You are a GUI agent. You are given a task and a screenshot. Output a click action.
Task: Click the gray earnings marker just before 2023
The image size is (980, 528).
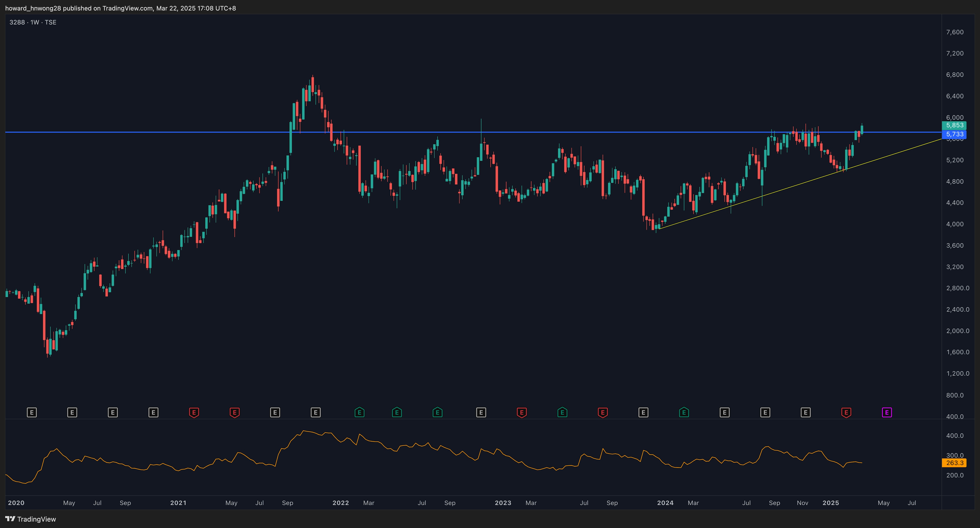click(x=481, y=412)
